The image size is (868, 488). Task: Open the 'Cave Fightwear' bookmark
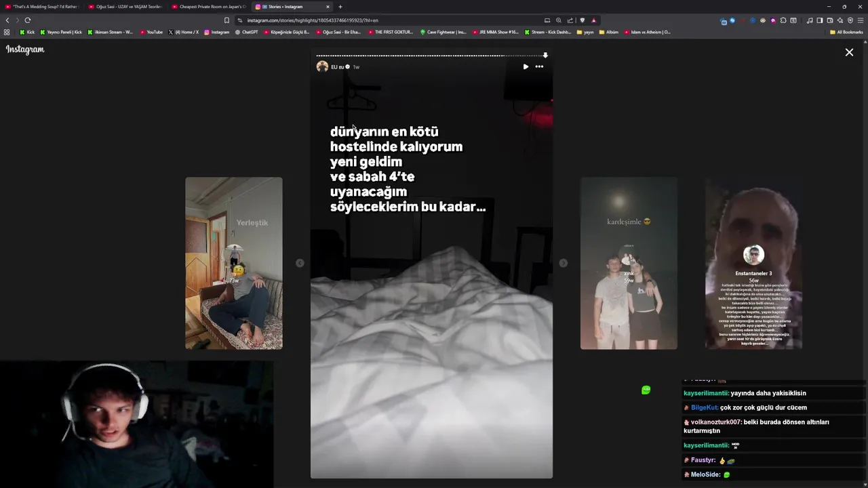(x=443, y=32)
